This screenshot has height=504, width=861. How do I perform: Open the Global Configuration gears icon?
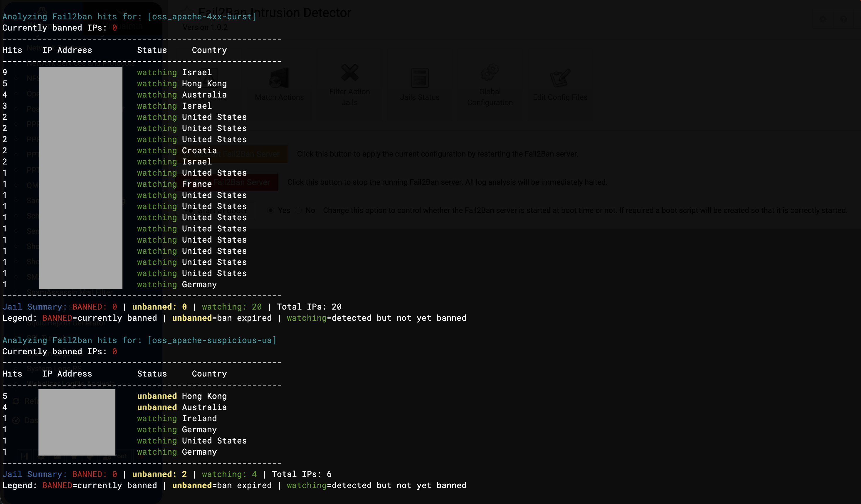click(490, 73)
